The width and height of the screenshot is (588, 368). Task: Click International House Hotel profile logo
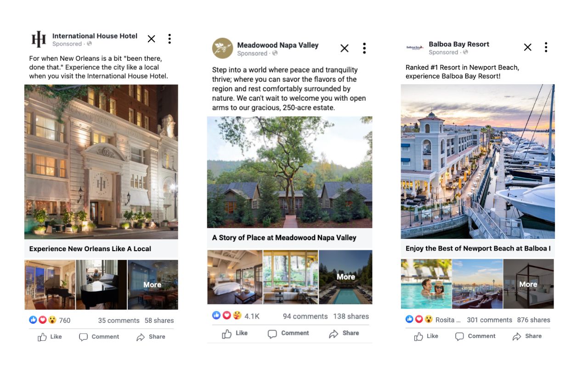point(39,40)
